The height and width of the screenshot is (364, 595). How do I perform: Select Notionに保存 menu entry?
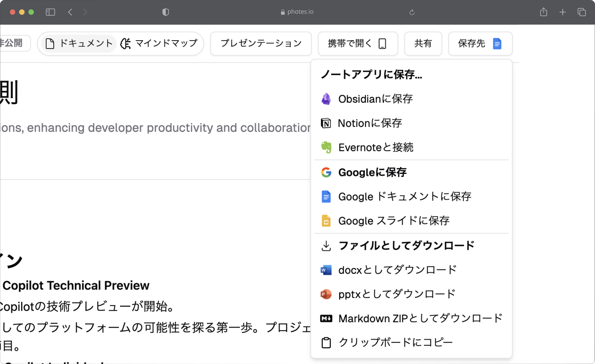pos(411,123)
